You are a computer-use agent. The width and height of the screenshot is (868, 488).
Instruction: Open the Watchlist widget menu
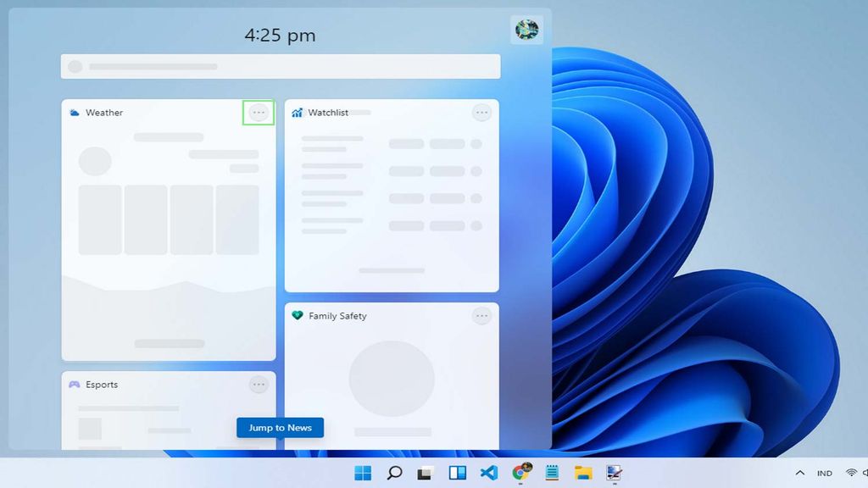(x=481, y=112)
